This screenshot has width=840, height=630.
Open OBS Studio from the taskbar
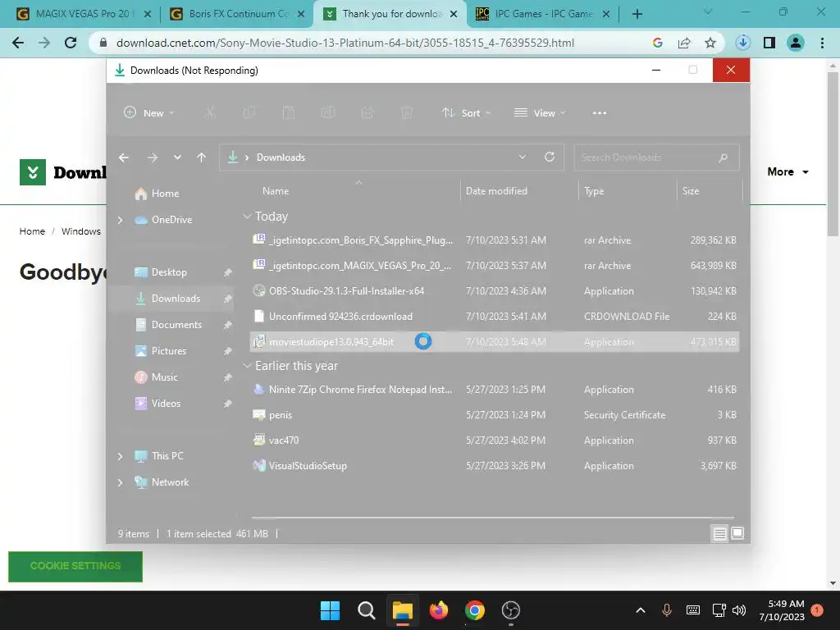point(510,610)
